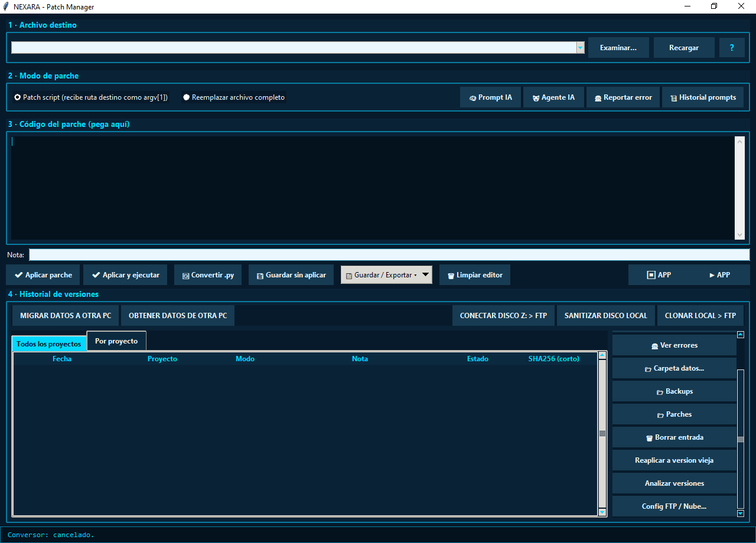Viewport: 756px width, 543px height.
Task: Reload file with Recargar button
Action: 684,48
